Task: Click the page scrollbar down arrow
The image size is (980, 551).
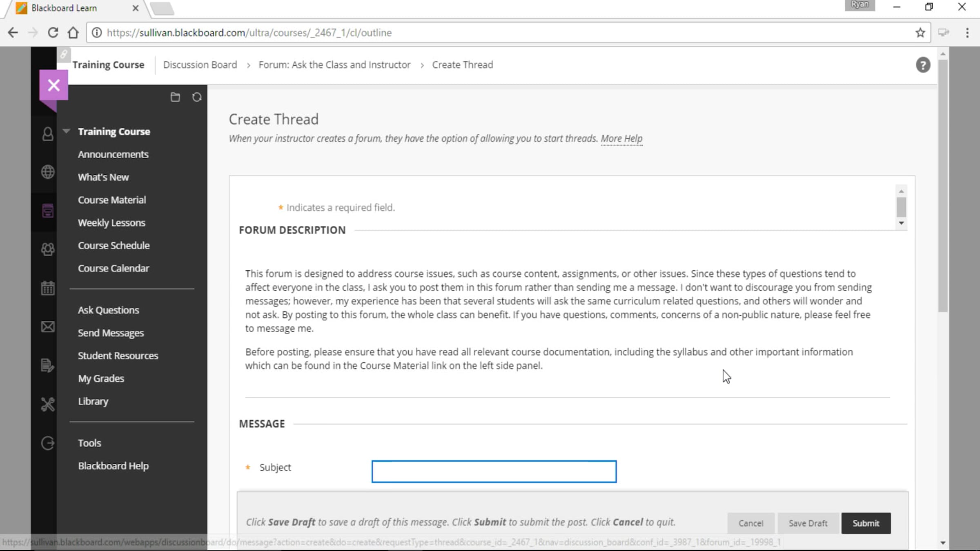Action: pos(943,543)
